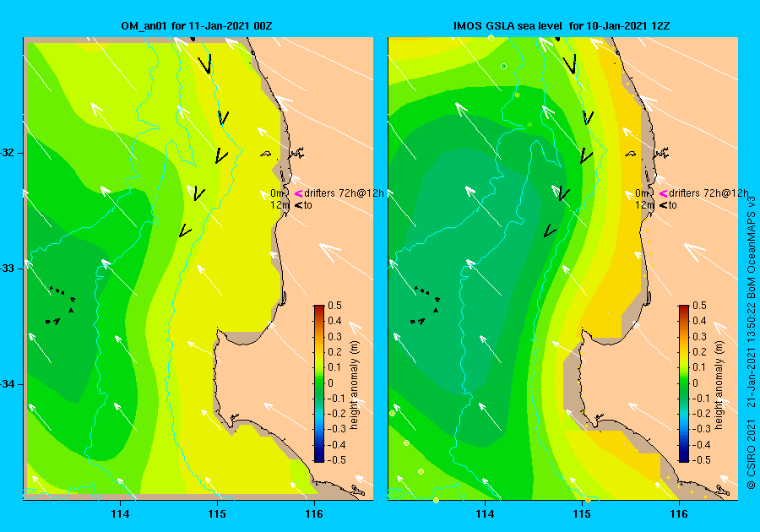Click 'height anomaly (m)' label of left colorbar
This screenshot has height=532, width=760.
click(355, 385)
